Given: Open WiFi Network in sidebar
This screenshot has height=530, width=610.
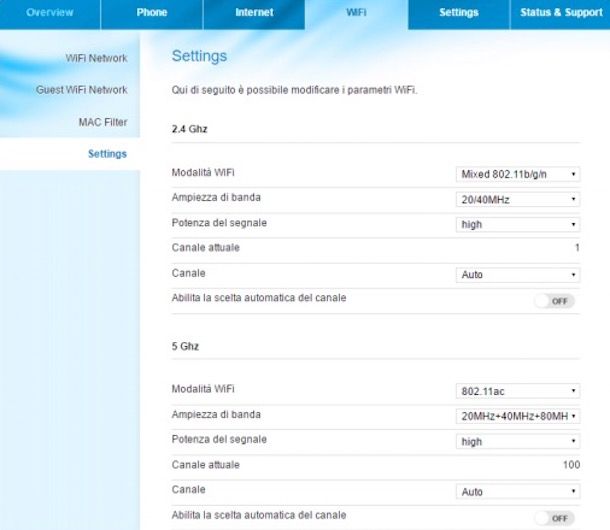Looking at the screenshot, I should click(96, 58).
